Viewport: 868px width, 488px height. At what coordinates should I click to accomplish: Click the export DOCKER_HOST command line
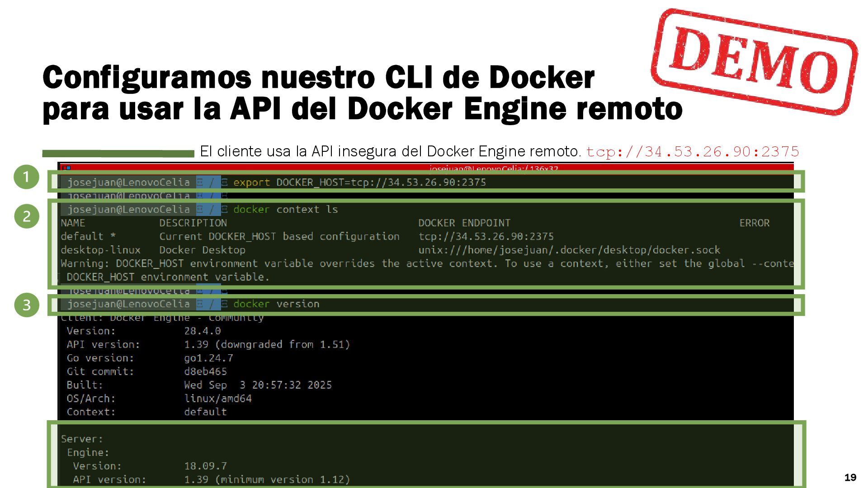click(359, 183)
